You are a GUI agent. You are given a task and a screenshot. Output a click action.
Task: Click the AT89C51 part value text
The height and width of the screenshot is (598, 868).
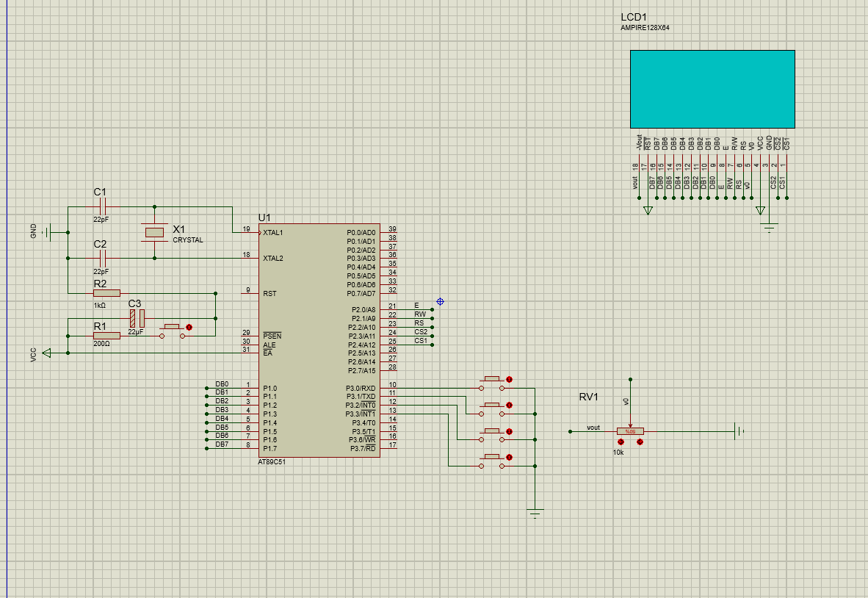pos(272,462)
